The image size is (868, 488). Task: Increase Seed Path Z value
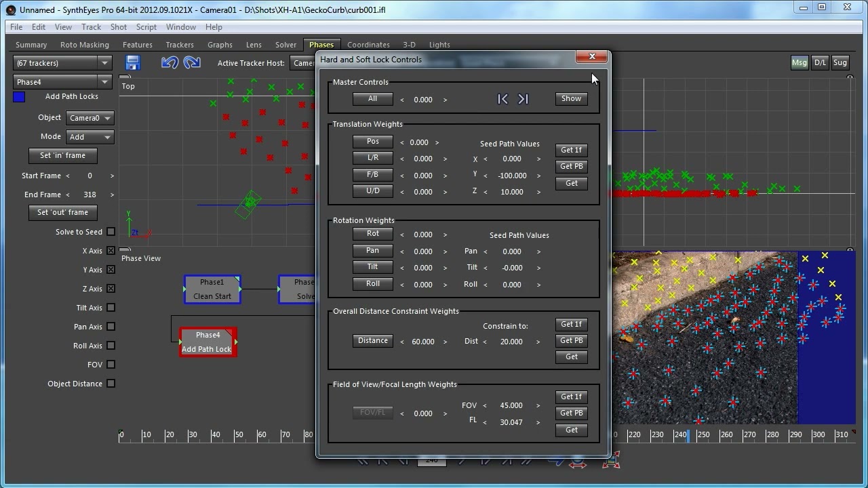tap(538, 192)
